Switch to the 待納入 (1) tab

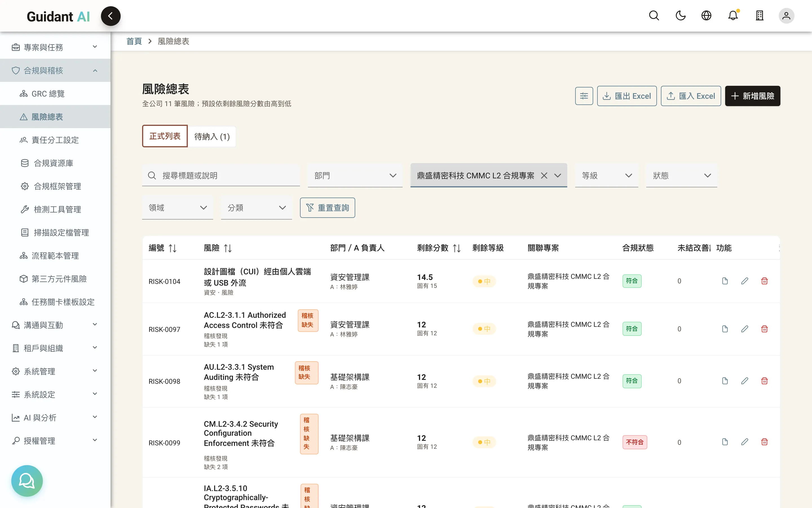point(212,136)
